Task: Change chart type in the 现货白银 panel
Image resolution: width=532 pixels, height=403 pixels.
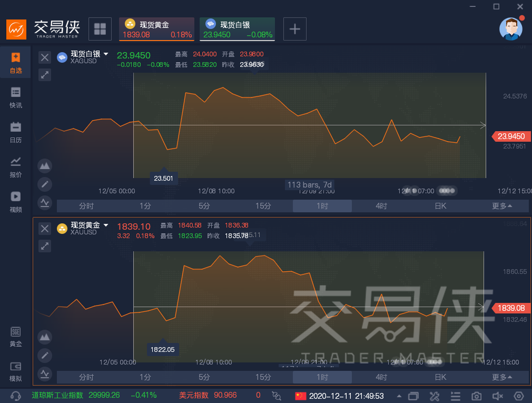Action: click(45, 166)
